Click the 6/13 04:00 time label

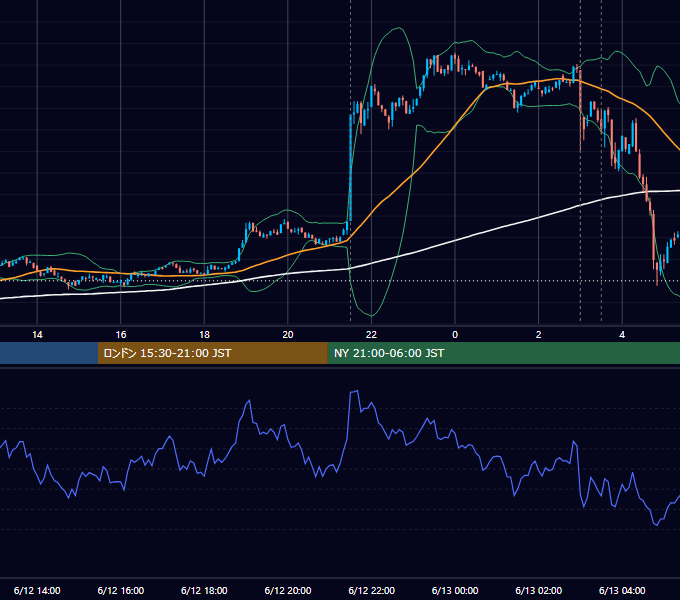click(622, 590)
